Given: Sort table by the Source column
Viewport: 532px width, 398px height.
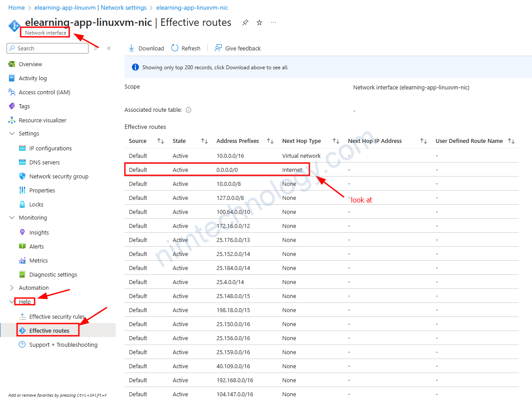Looking at the screenshot, I should coord(160,141).
